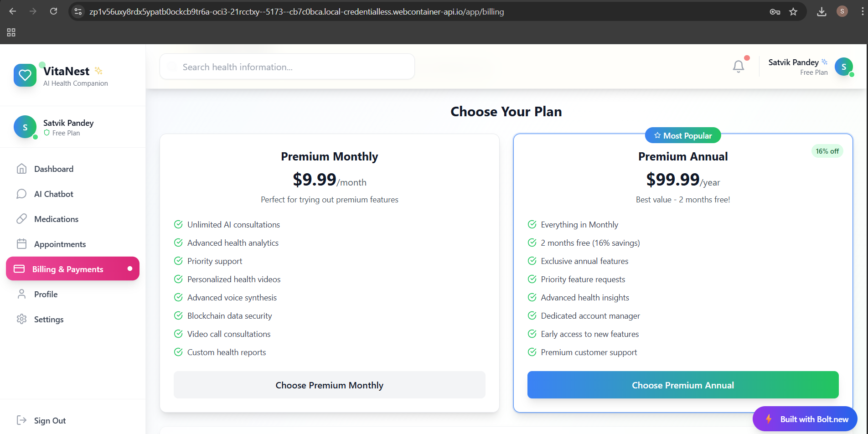868x434 pixels.
Task: Click the Most Popular badge
Action: tap(683, 135)
